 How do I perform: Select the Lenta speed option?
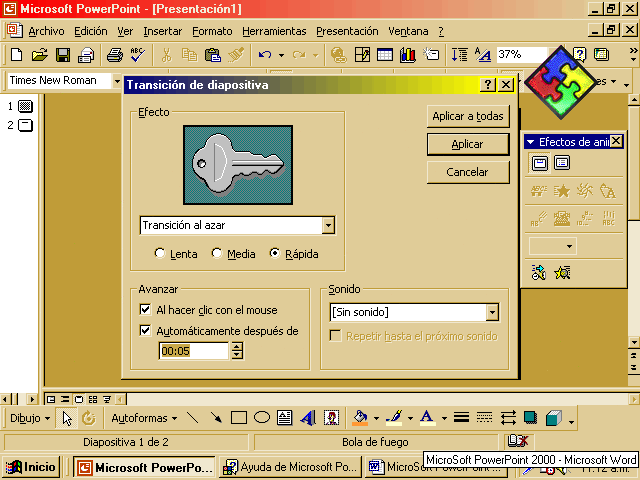(176, 254)
